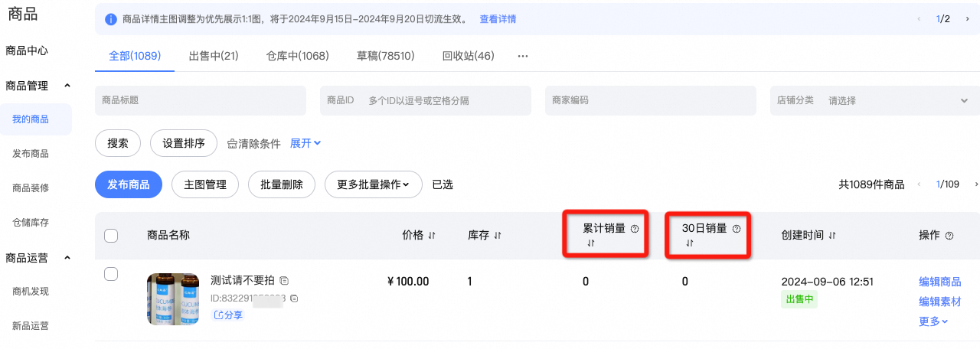The image size is (980, 349).
Task: Copy the product title 测试请不要拍
Action: click(284, 280)
